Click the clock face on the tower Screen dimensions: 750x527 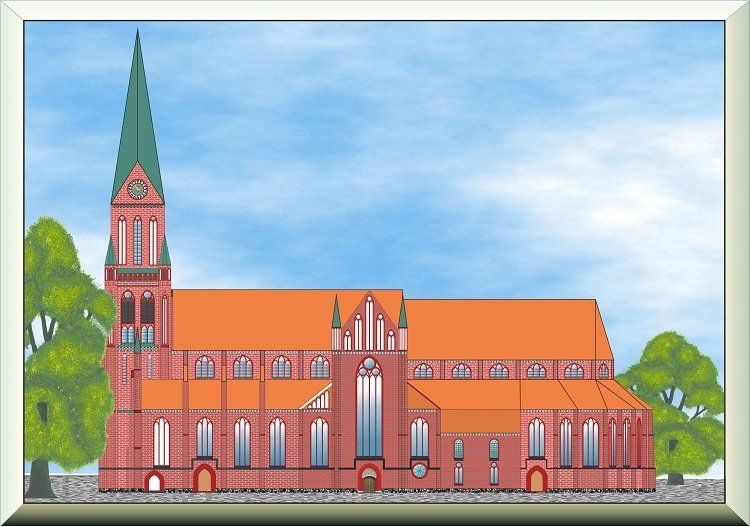click(137, 188)
